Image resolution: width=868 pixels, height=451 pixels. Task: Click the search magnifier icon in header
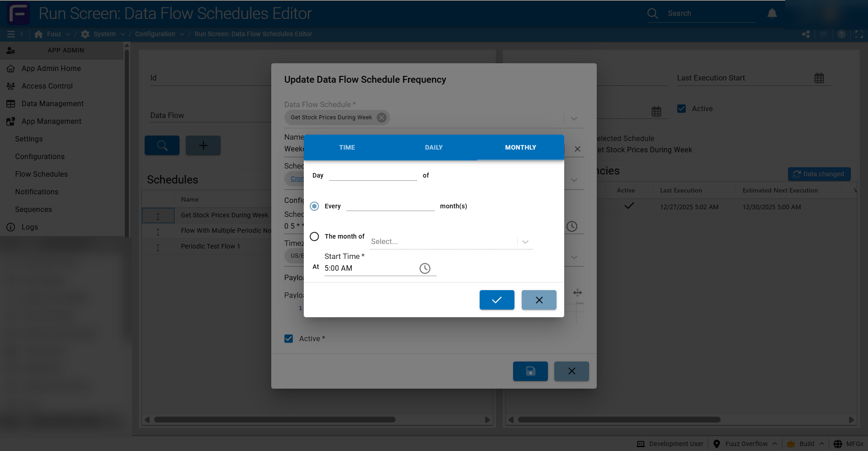pos(652,14)
